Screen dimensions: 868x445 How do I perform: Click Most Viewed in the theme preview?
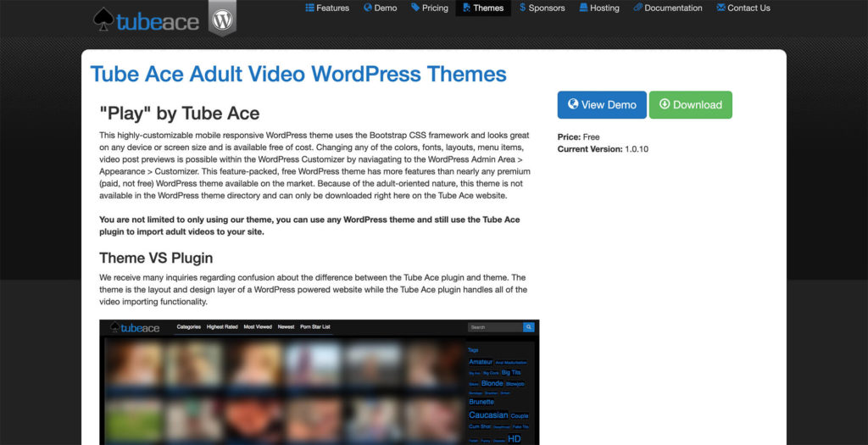click(x=258, y=327)
